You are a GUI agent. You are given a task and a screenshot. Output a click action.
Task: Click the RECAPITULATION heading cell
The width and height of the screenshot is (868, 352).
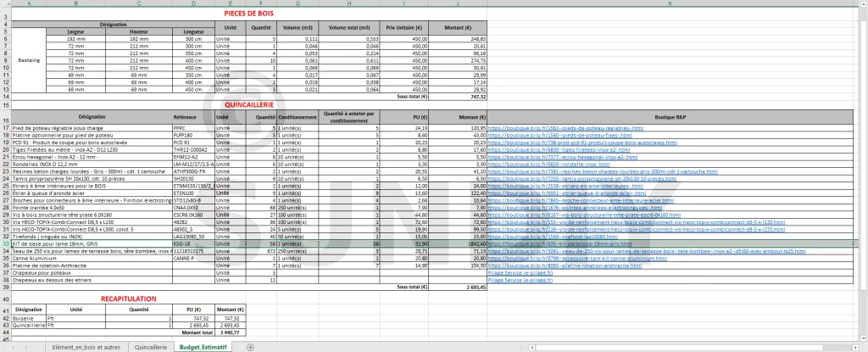(128, 299)
